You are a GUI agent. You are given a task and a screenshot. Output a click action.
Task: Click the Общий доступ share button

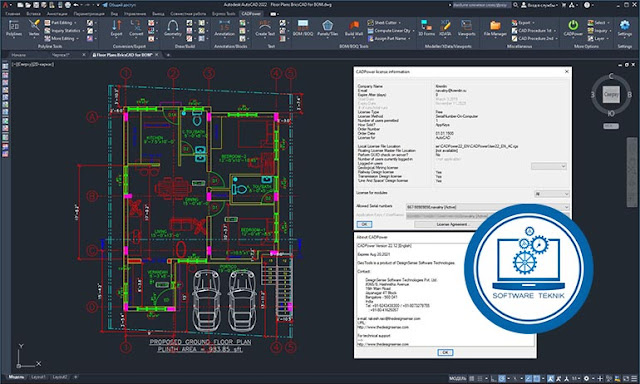119,5
